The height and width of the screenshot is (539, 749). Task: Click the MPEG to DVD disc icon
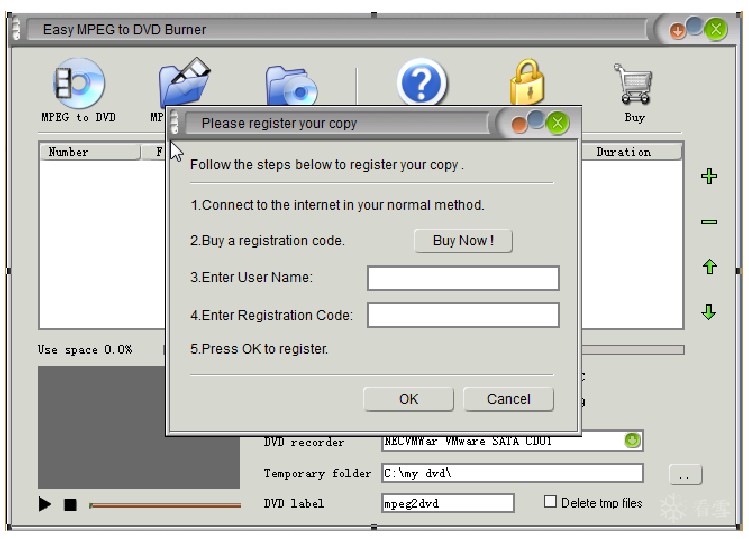(79, 84)
